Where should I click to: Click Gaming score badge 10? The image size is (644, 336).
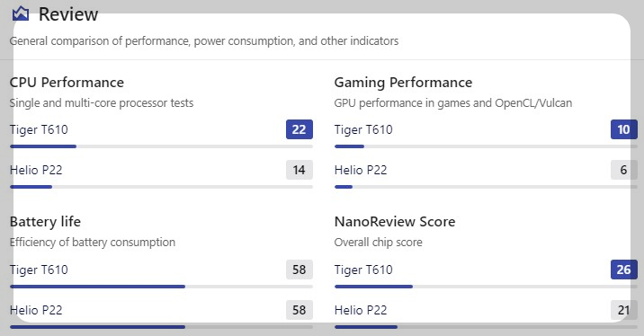click(624, 129)
